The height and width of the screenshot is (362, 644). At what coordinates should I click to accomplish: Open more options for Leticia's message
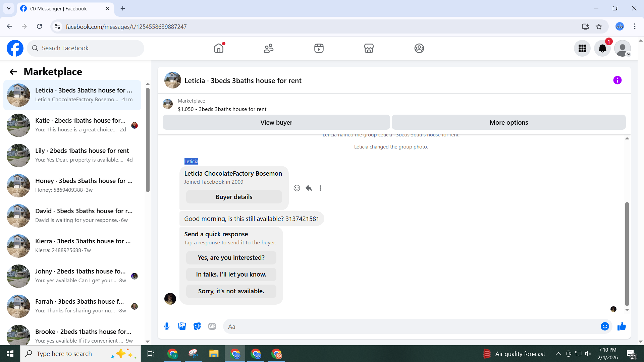(320, 188)
